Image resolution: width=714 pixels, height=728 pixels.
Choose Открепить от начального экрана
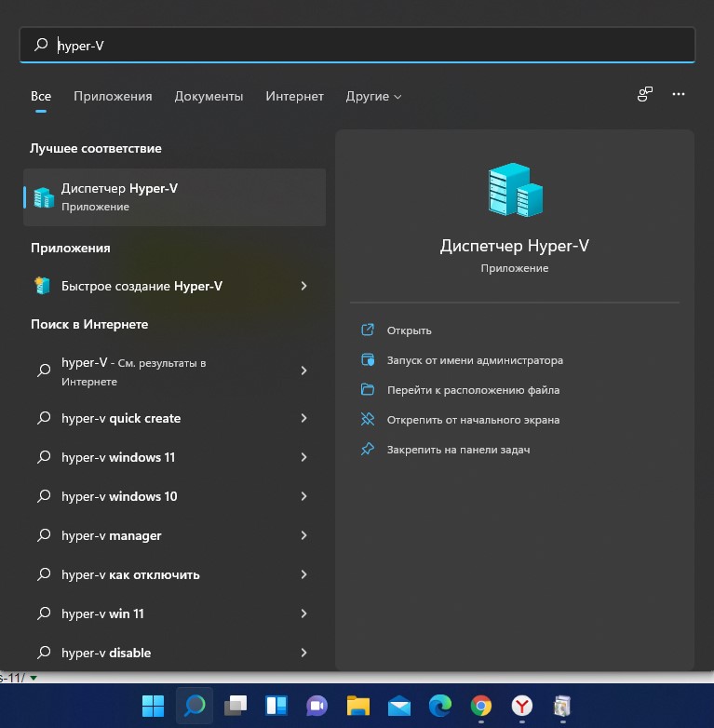(473, 420)
